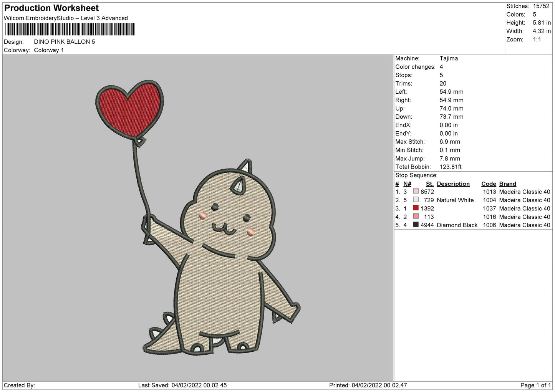Click the N# column header

click(x=407, y=184)
